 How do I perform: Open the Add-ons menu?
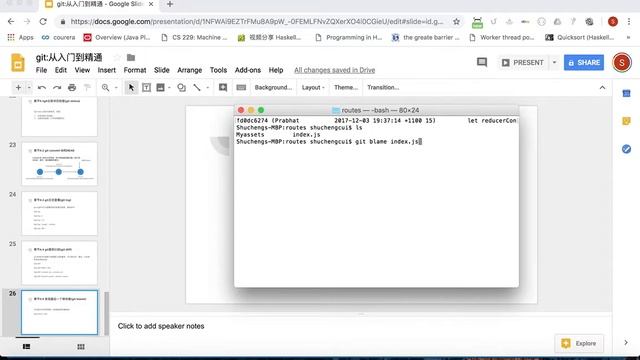coord(248,70)
